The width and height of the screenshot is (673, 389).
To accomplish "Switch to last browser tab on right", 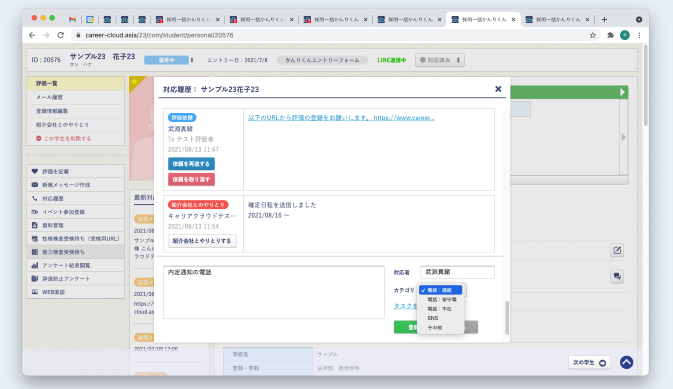I will tap(557, 19).
